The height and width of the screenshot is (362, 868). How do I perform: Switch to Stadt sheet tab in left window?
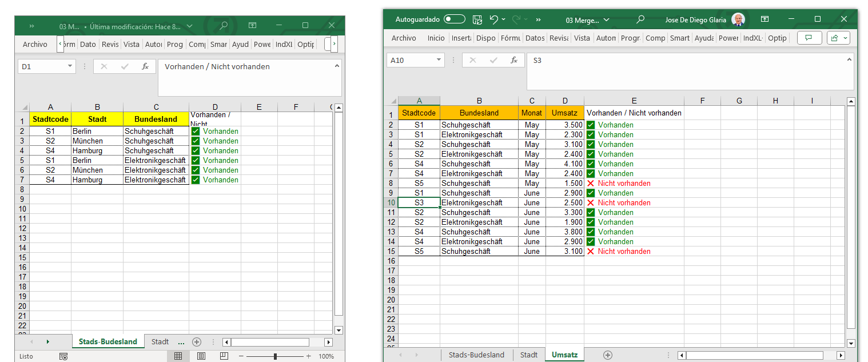(160, 342)
